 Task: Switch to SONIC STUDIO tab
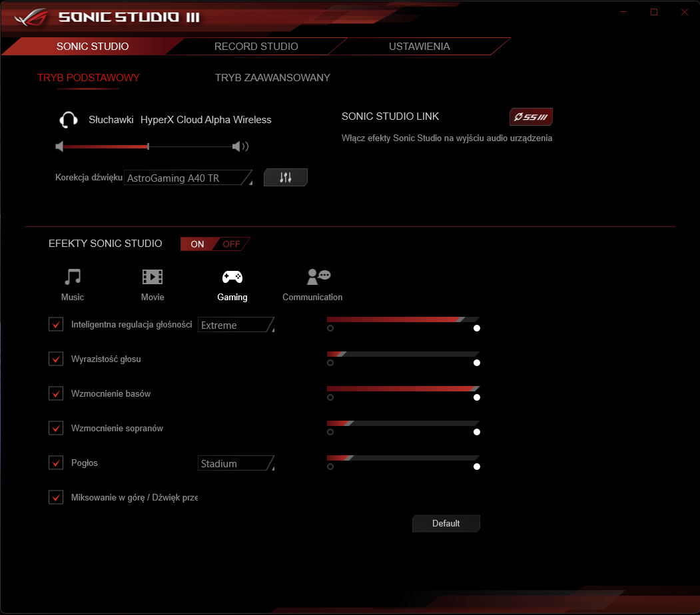click(93, 47)
